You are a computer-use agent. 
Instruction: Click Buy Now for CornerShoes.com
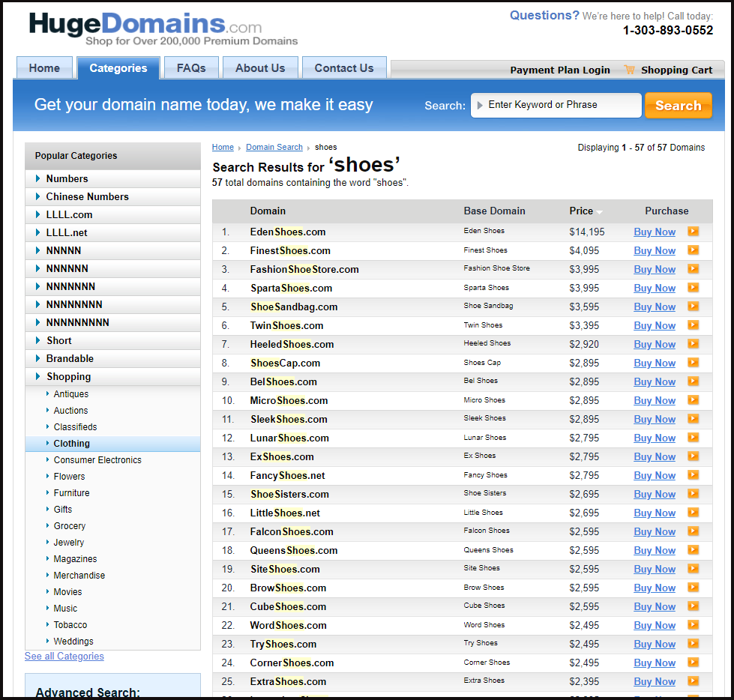(655, 663)
